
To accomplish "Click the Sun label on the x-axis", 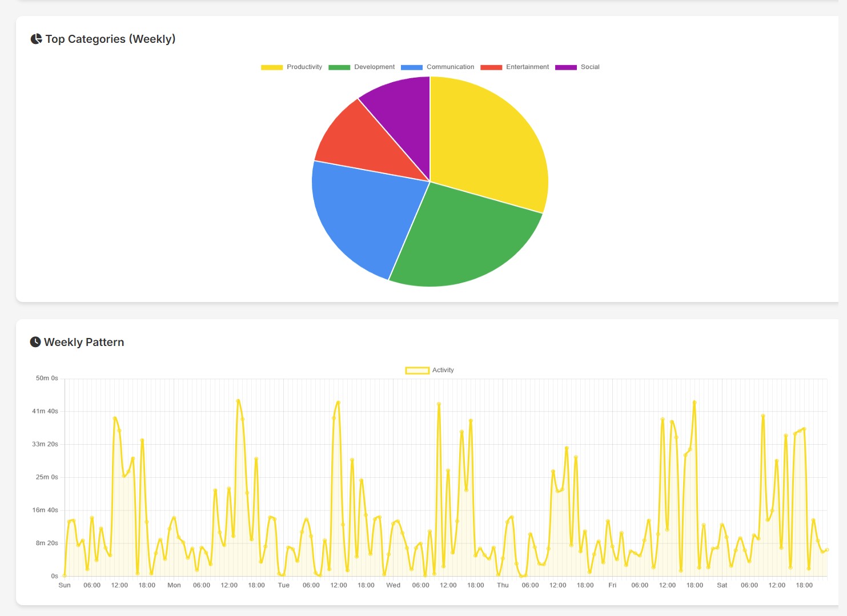I will click(x=65, y=585).
